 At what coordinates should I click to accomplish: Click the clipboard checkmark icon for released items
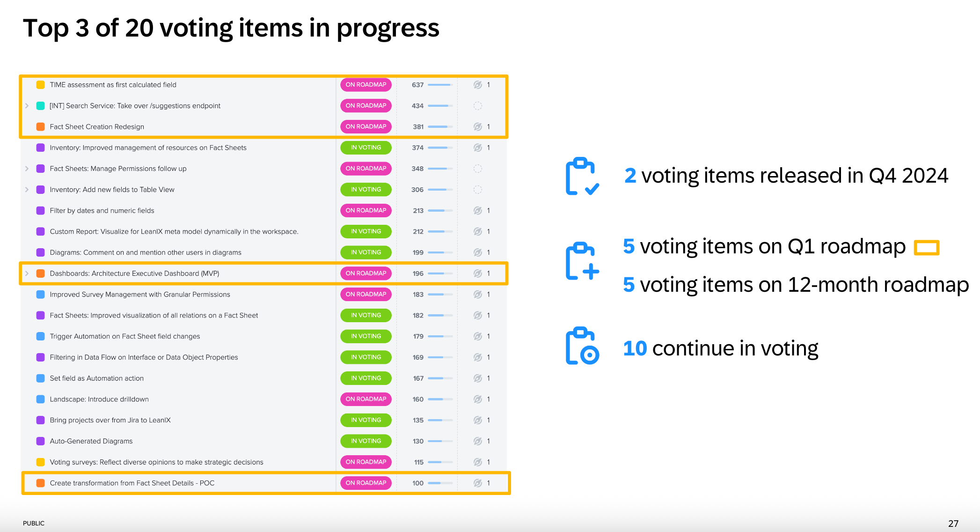click(582, 176)
